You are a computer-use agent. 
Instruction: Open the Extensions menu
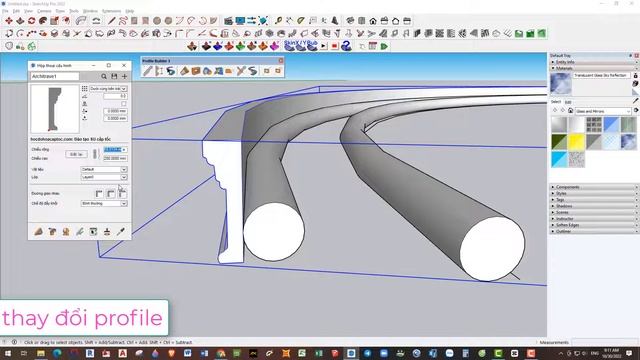(111, 11)
